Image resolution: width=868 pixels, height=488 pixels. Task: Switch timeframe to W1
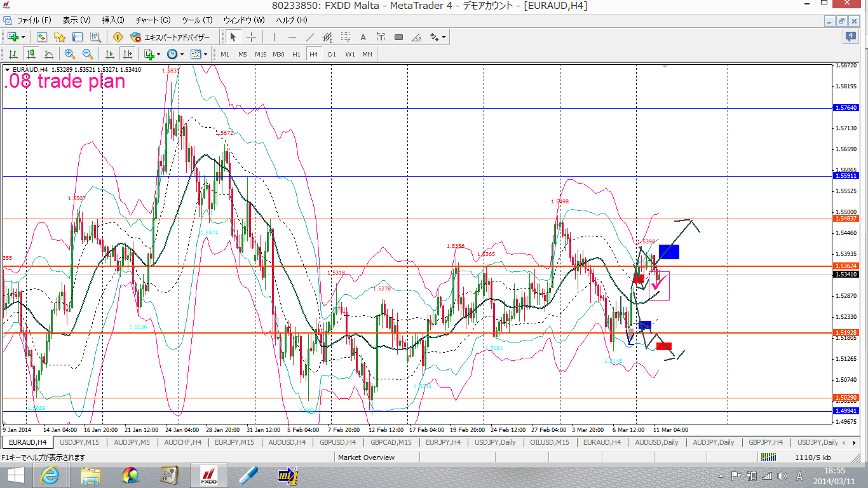click(350, 54)
